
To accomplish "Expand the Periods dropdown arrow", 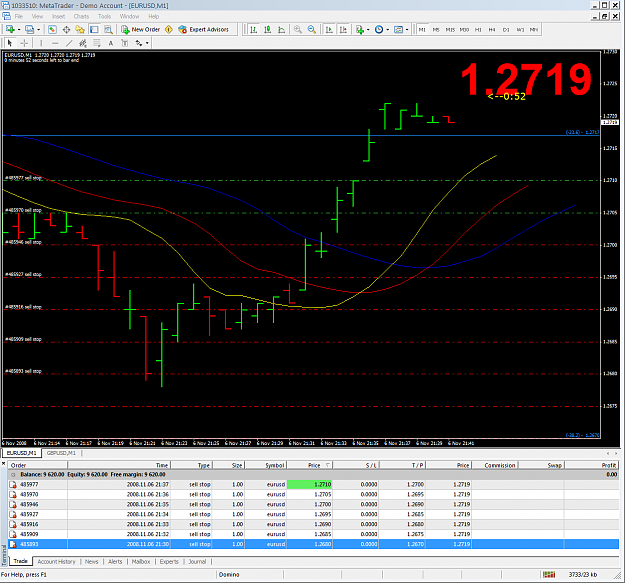I will (387, 30).
